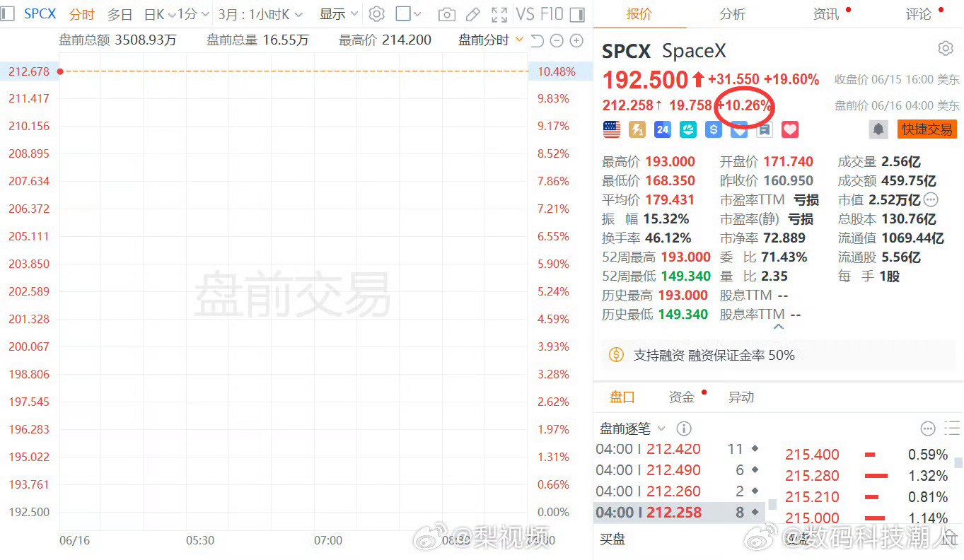Select the tick row priced 212.260
The width and height of the screenshot is (964, 560).
679,491
